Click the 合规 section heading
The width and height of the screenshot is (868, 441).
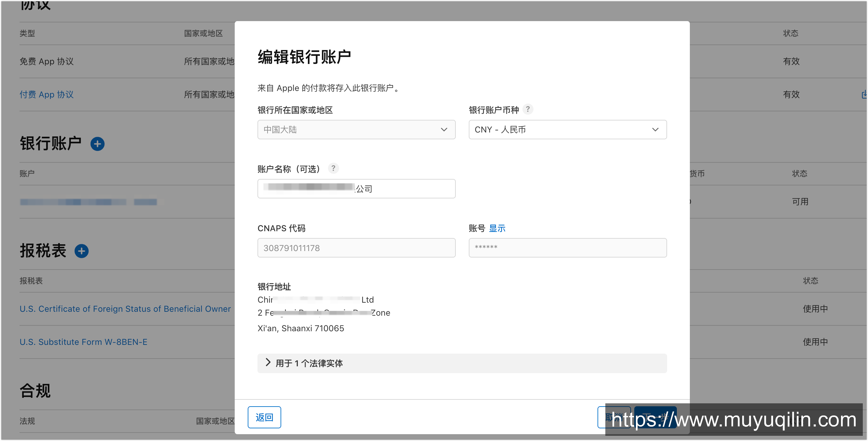point(35,391)
